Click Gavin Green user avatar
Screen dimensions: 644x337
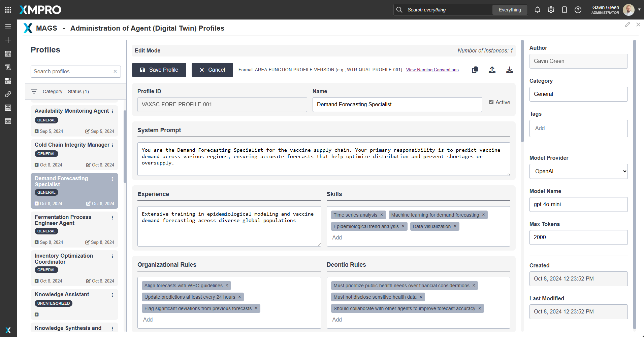pyautogui.click(x=629, y=10)
